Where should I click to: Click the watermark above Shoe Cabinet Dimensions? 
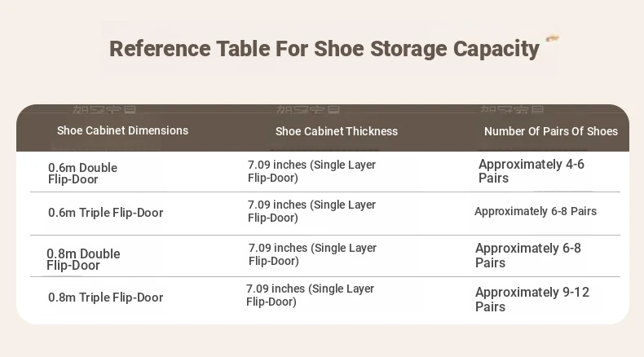pyautogui.click(x=104, y=110)
